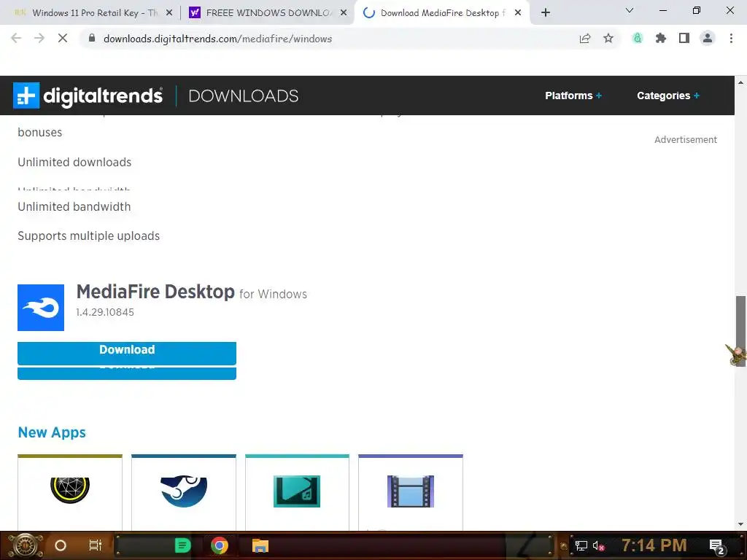Click the "Supports multiple uploads" text

pos(88,236)
